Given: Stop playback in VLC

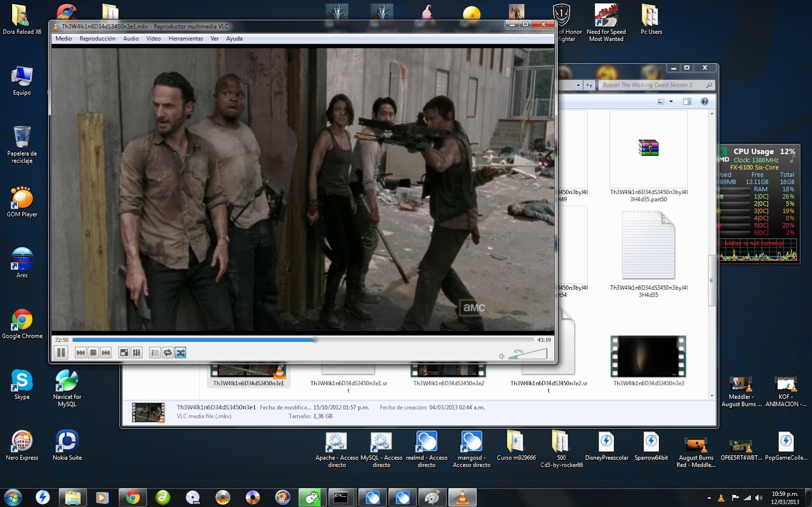Looking at the screenshot, I should (93, 353).
